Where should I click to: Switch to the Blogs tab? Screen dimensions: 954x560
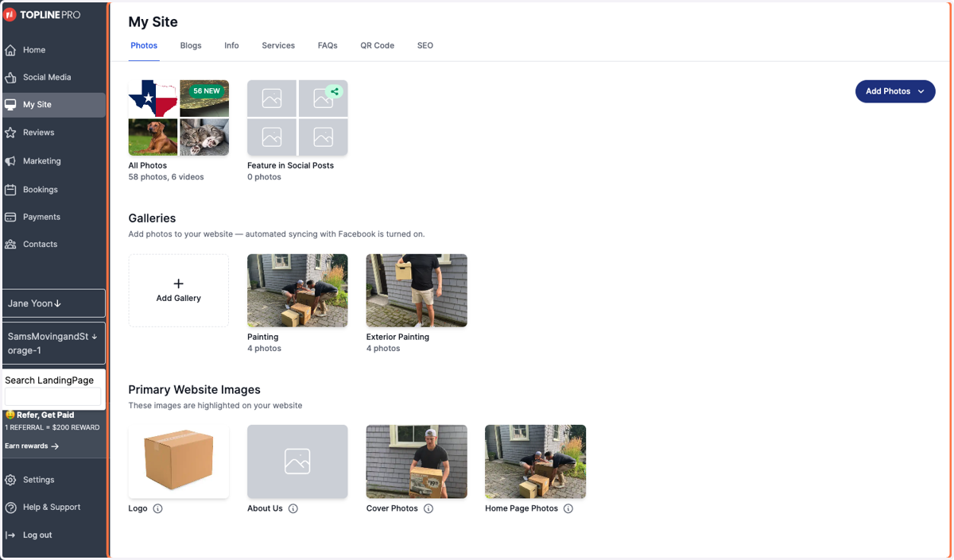191,45
